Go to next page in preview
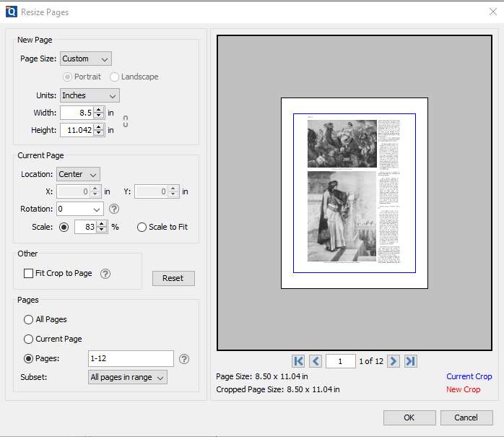Image resolution: width=504 pixels, height=437 pixels. pyautogui.click(x=394, y=361)
